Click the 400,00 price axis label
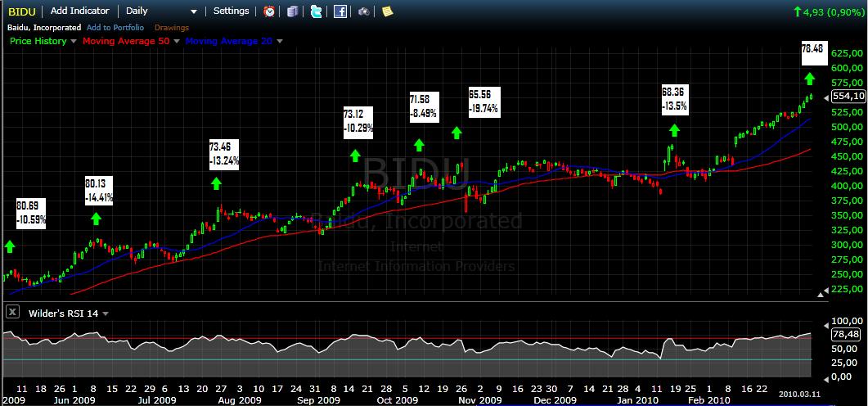Viewport: 868px width, 406px height. [848, 186]
